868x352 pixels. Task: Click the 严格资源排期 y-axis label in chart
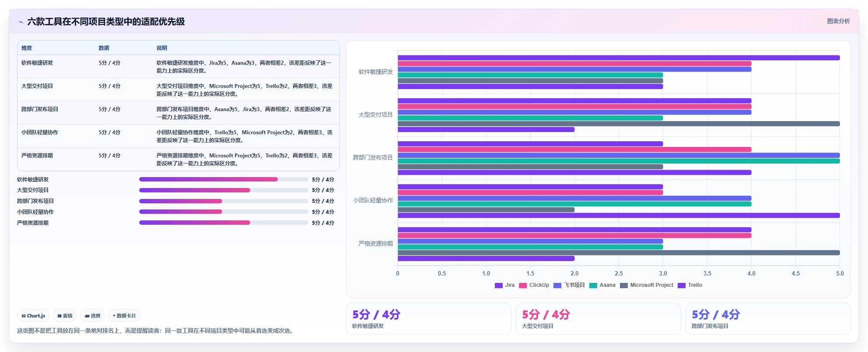tap(376, 244)
